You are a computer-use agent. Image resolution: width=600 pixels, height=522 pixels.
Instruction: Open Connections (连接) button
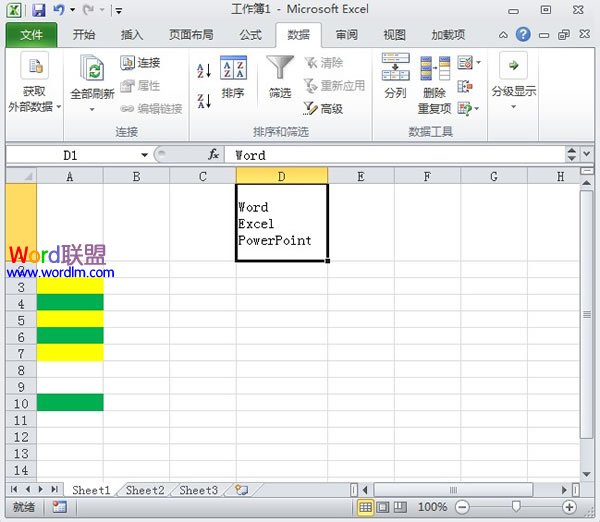tap(140, 62)
